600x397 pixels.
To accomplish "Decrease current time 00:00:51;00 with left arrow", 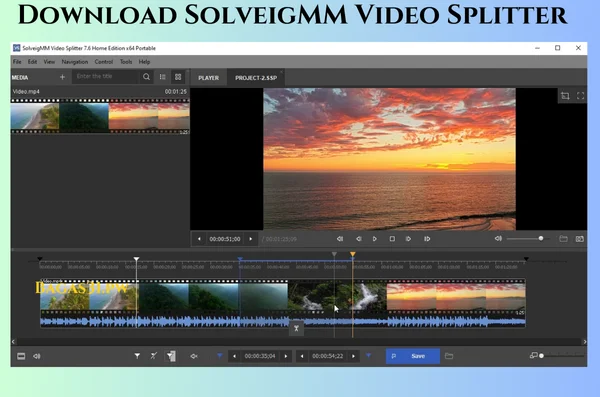I will pyautogui.click(x=199, y=239).
